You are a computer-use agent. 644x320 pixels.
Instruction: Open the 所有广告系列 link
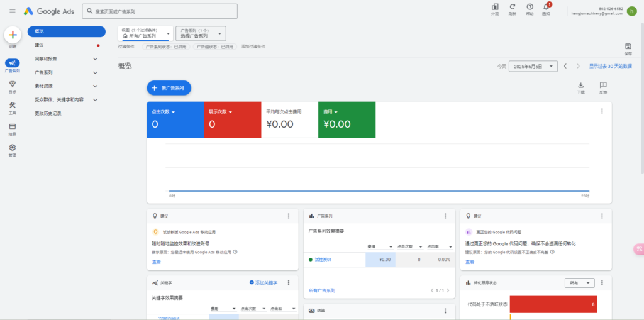[321, 290]
